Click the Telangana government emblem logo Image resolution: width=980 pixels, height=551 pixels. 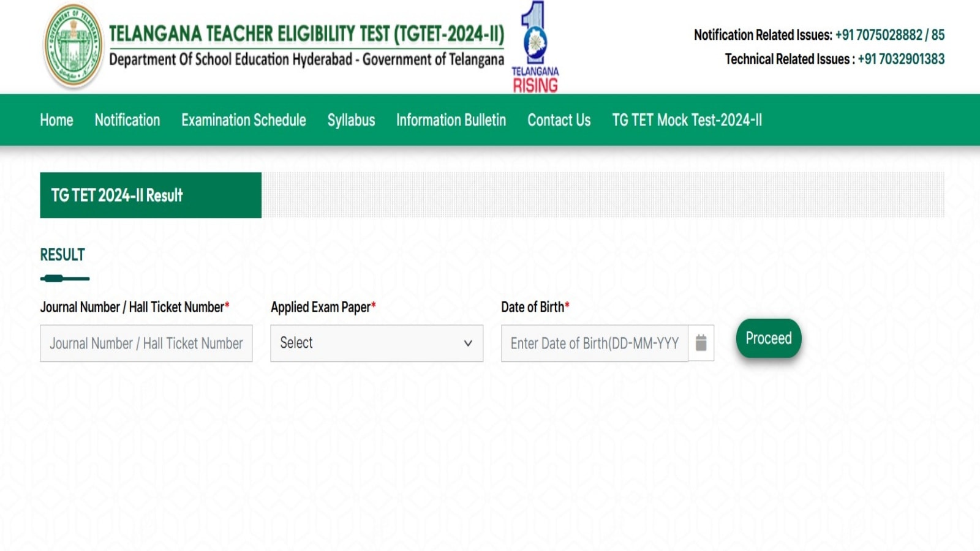point(73,46)
